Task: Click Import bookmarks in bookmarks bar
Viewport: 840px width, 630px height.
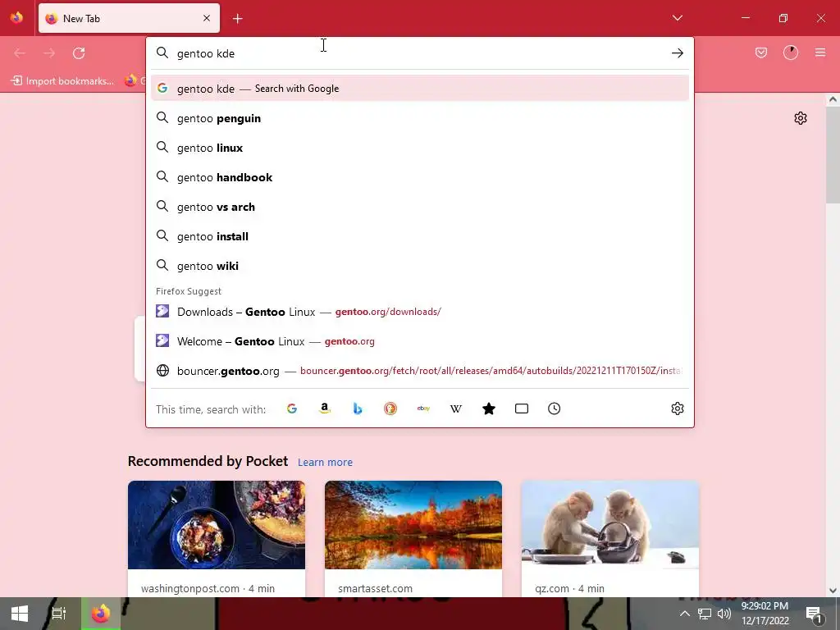Action: pos(62,81)
